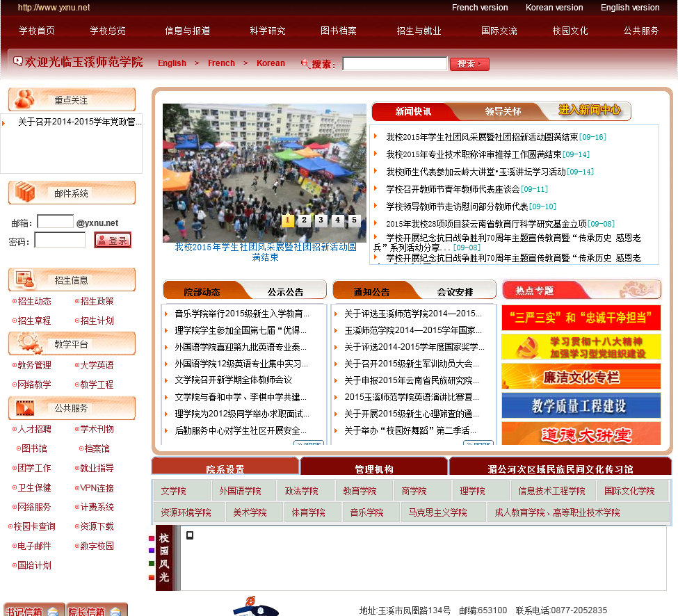This screenshot has width=678, height=616.
Task: Open 书记信箱 mailbox button
Action: click(x=34, y=610)
